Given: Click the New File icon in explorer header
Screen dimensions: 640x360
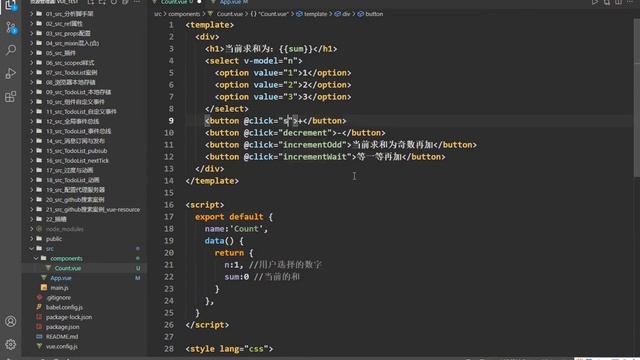Looking at the screenshot, I should tap(91, 2).
